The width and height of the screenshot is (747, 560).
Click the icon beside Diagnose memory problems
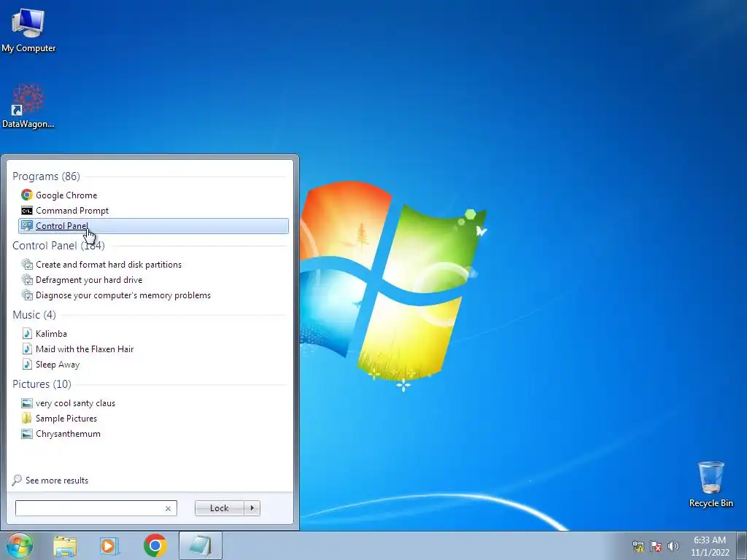(x=27, y=295)
